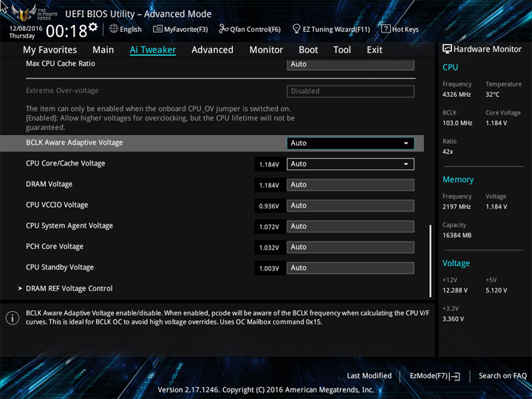532x399 pixels.
Task: Open the Tool tab
Action: pyautogui.click(x=342, y=50)
